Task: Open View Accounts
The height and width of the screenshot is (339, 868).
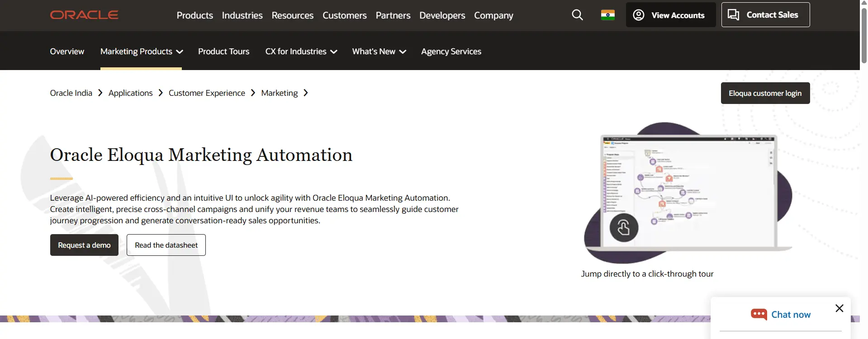Action: tap(670, 15)
